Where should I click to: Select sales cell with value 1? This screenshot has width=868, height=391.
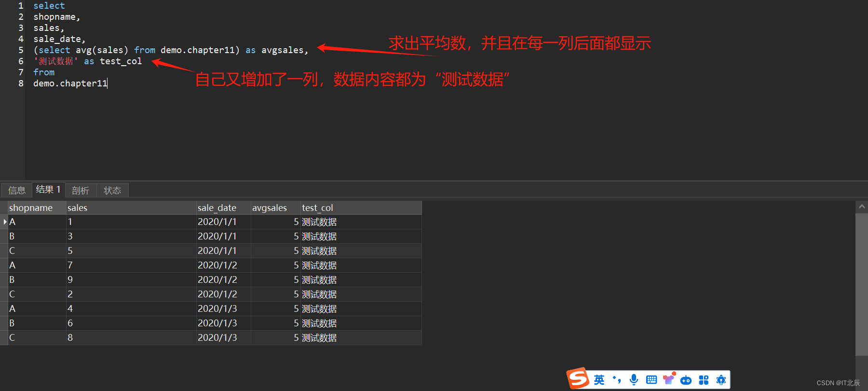pyautogui.click(x=131, y=222)
